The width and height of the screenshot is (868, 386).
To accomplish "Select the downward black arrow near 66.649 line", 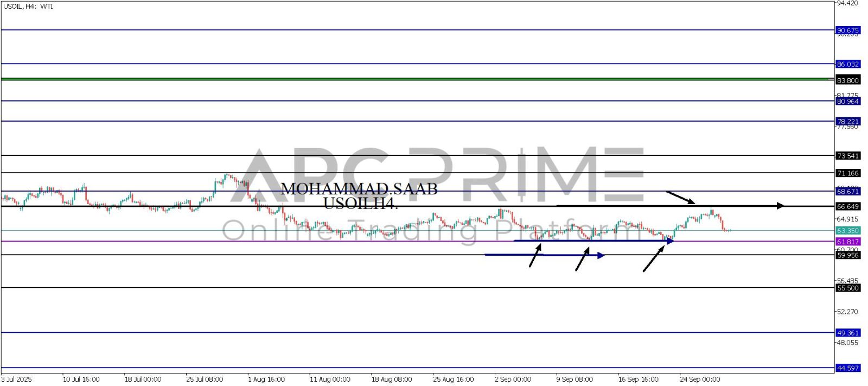I will 680,197.
